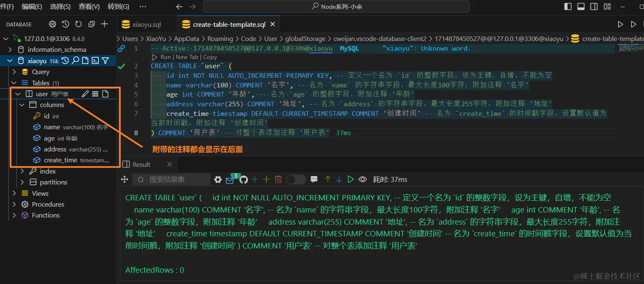Open the overflow ellipsis menu
Screen dimensions: 644x284
[x=143, y=7]
